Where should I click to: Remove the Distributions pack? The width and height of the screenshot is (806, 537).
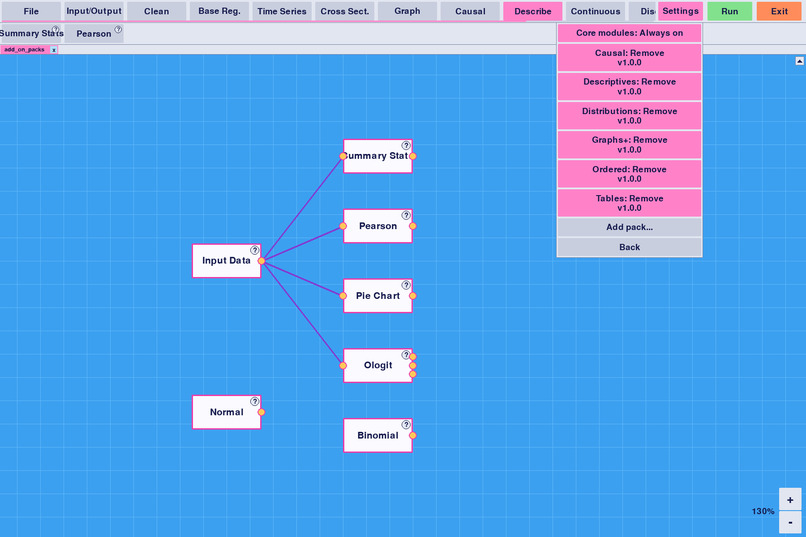pyautogui.click(x=629, y=116)
